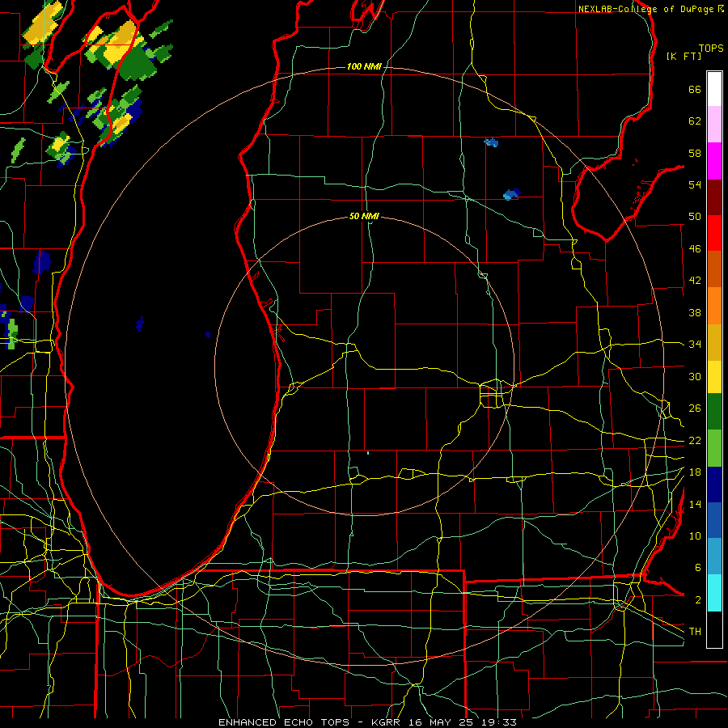Click the '50' legend value label

pos(695,217)
